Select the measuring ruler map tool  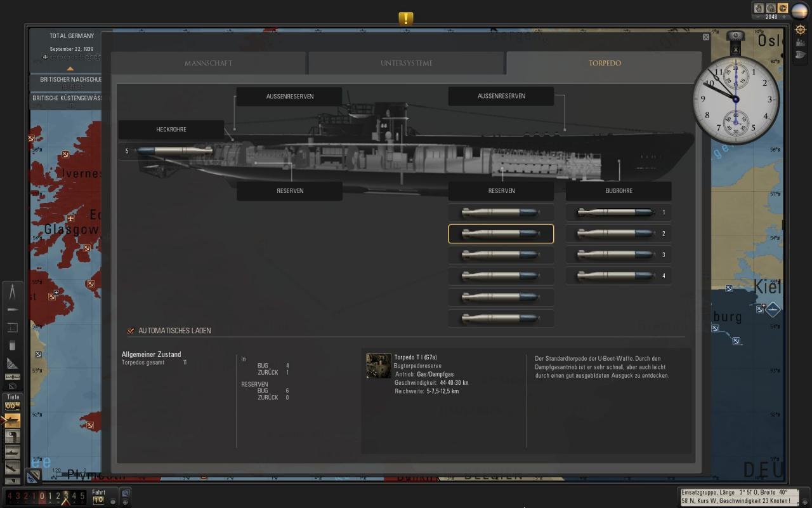[x=12, y=377]
